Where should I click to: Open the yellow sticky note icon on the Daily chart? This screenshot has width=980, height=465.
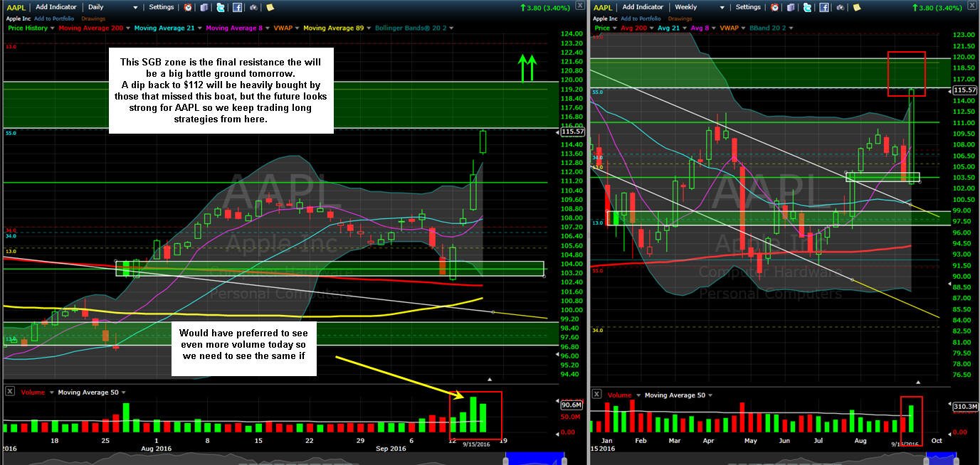270,7
